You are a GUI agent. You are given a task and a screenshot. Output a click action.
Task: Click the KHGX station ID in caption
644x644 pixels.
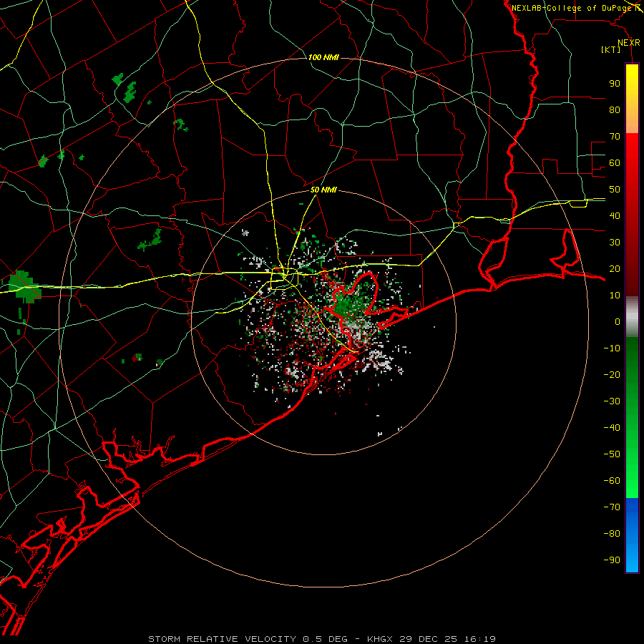tap(379, 639)
